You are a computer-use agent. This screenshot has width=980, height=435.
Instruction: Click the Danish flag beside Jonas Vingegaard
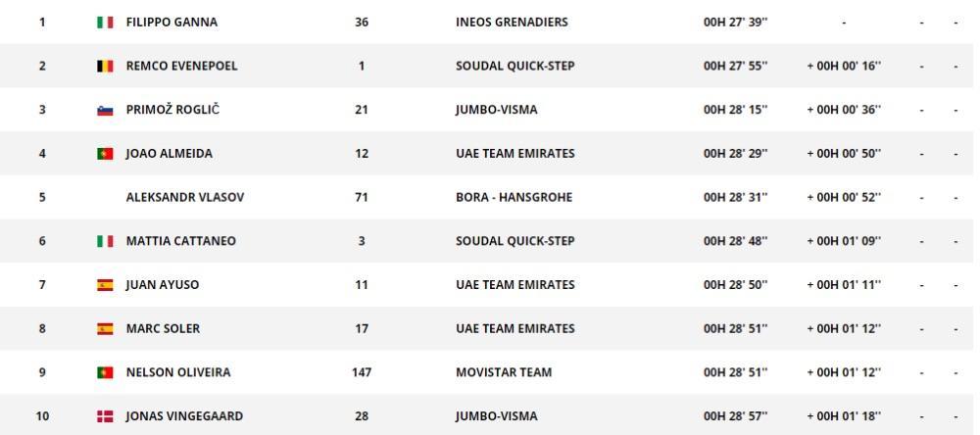105,416
